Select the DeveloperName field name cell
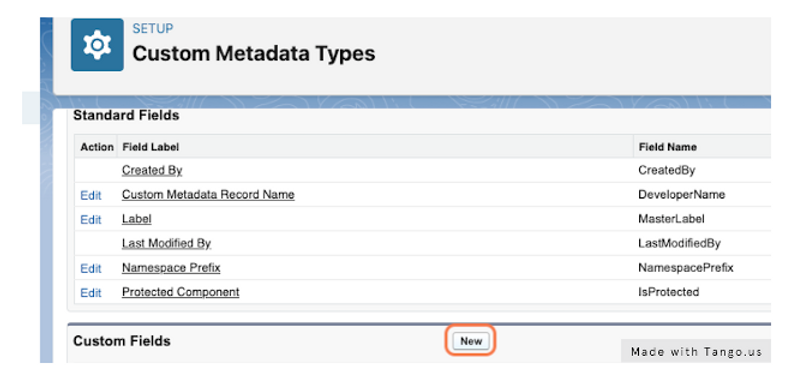 [x=682, y=195]
